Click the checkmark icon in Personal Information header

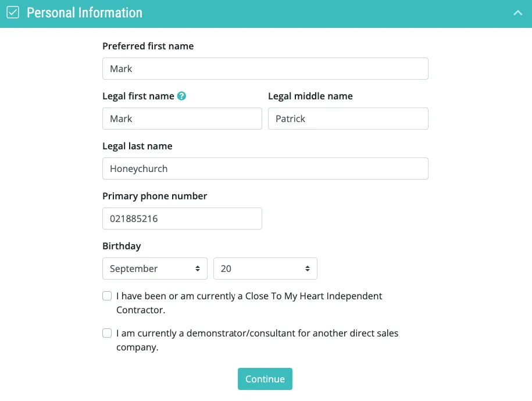pos(13,13)
